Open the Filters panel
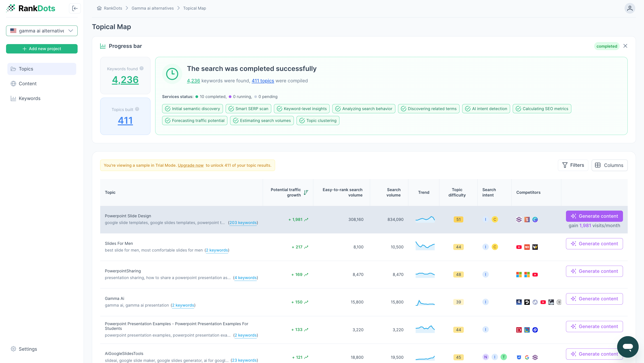 tap(573, 165)
